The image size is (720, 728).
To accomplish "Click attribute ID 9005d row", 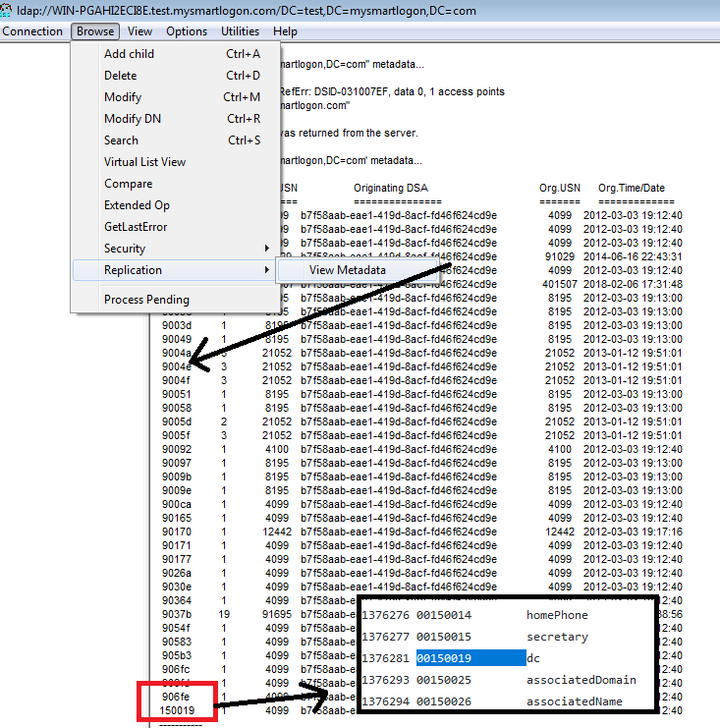I will 177,421.
